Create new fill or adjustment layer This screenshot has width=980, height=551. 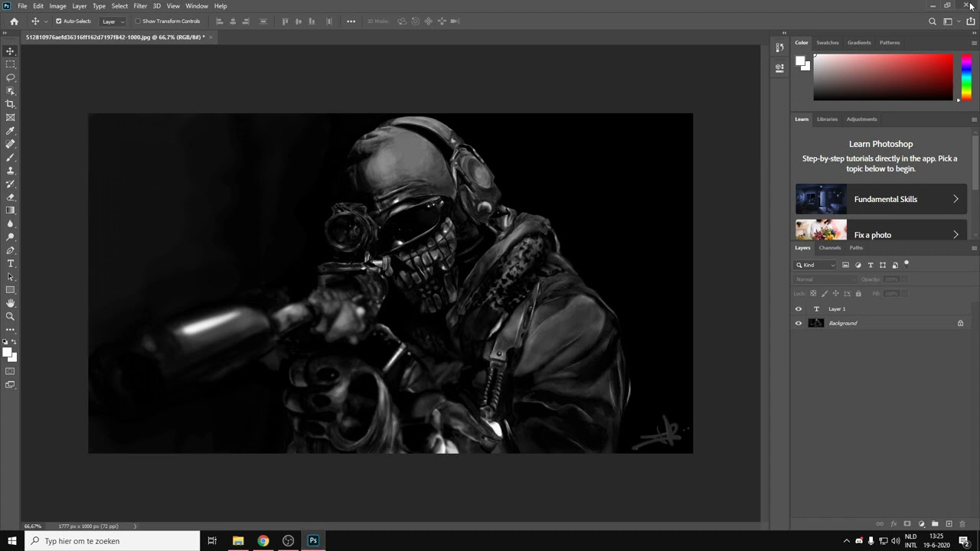click(921, 524)
